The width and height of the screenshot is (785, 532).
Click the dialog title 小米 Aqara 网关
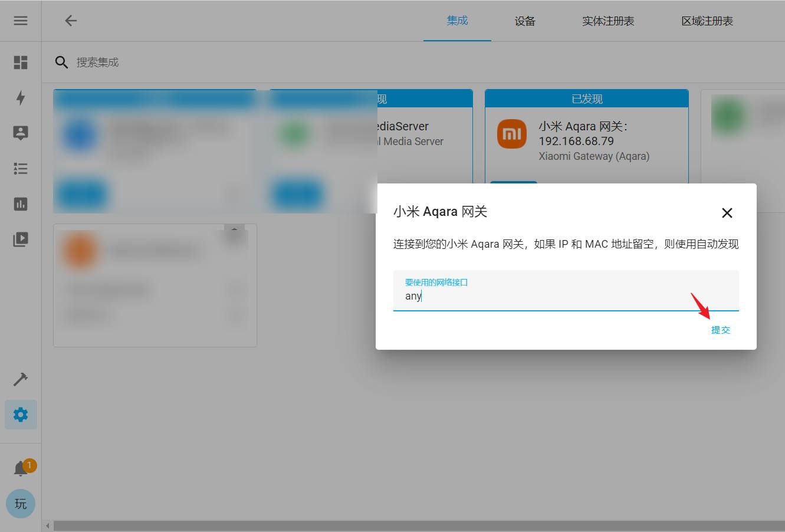click(440, 212)
